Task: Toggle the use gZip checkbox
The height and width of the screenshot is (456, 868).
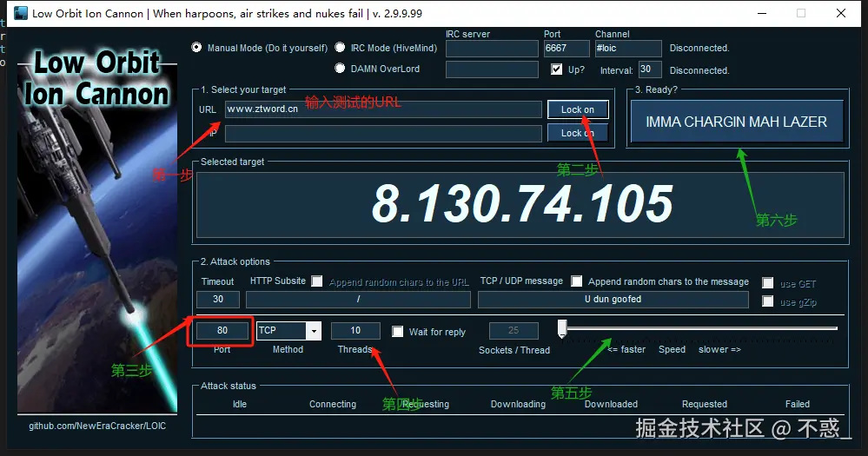Action: (x=768, y=301)
